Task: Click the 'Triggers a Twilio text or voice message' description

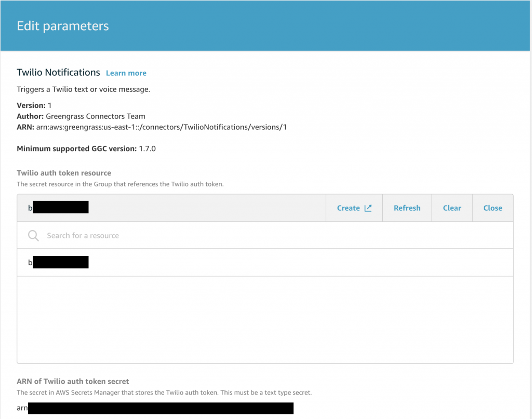Action: tap(84, 89)
